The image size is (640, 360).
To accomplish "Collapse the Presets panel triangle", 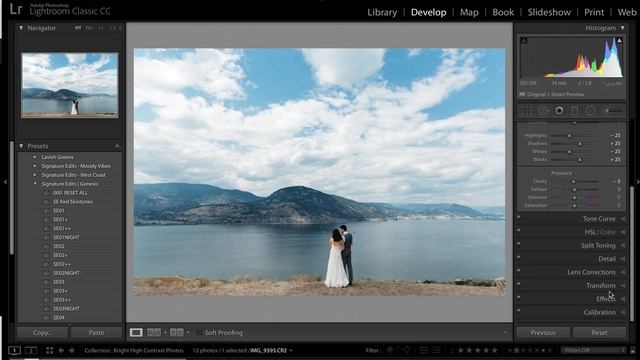I will [x=21, y=146].
